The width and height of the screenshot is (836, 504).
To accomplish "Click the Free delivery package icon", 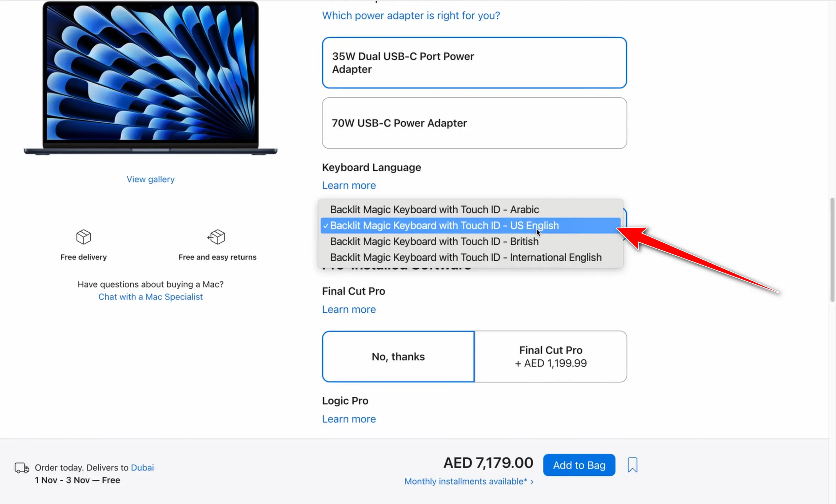I will pos(83,237).
